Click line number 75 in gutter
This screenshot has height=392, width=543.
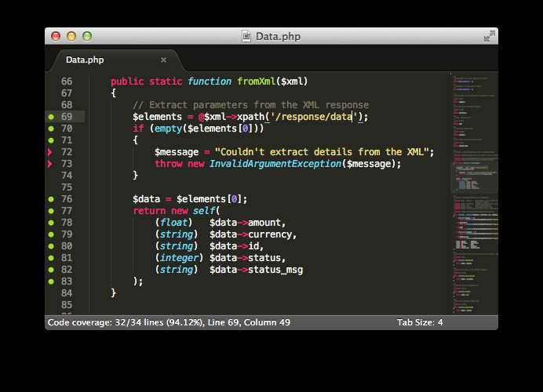67,187
